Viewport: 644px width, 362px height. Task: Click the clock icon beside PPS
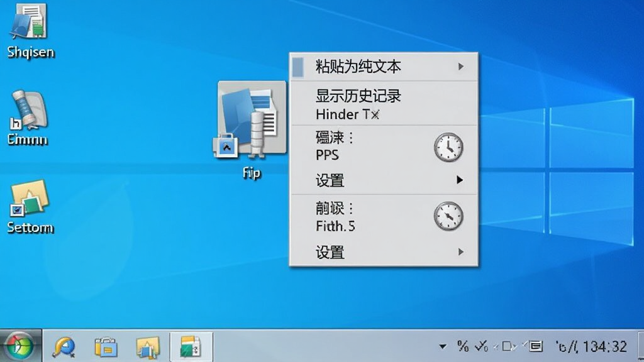pos(448,147)
